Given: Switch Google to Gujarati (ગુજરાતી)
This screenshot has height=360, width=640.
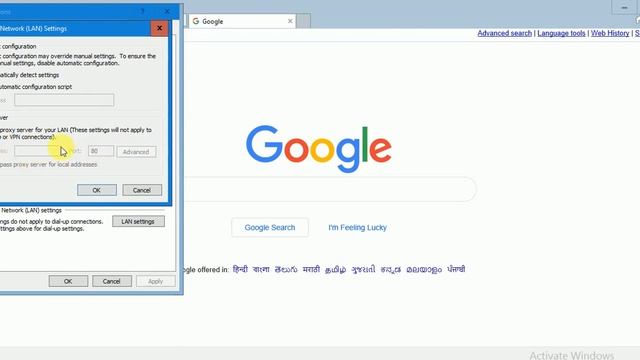Looking at the screenshot, I should [x=363, y=269].
